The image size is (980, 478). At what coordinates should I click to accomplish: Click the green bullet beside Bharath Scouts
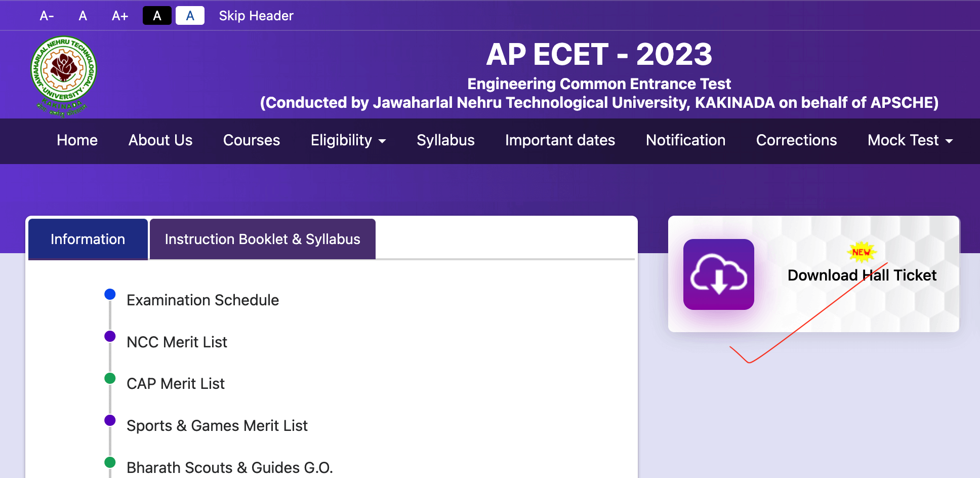pos(110,462)
